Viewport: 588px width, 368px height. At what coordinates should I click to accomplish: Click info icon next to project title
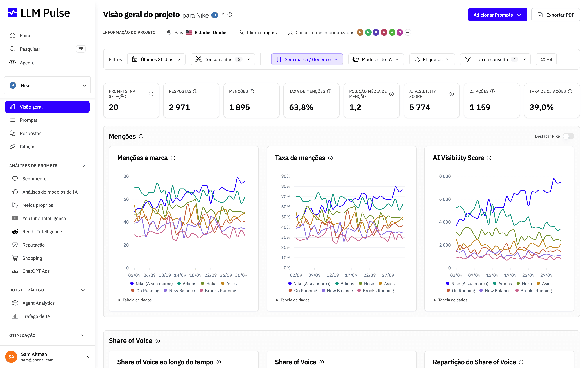[230, 15]
